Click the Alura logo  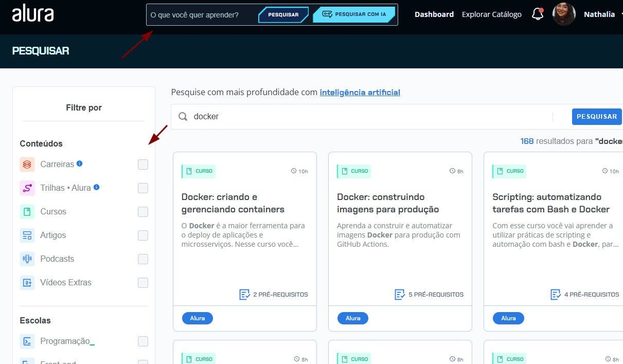point(32,14)
